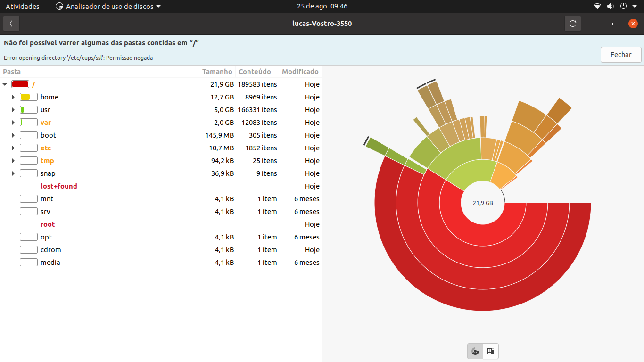644x362 pixels.
Task: Click the yellow usage bar of home
Action: 29,97
